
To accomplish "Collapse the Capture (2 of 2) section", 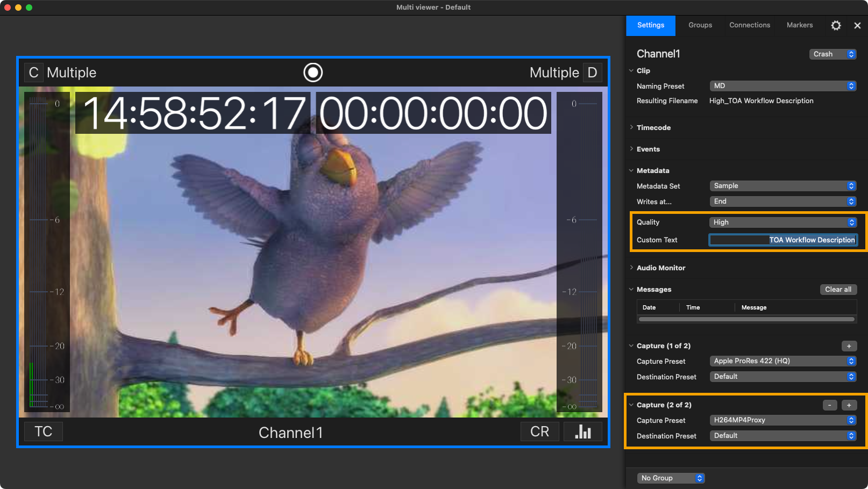I will (x=631, y=405).
